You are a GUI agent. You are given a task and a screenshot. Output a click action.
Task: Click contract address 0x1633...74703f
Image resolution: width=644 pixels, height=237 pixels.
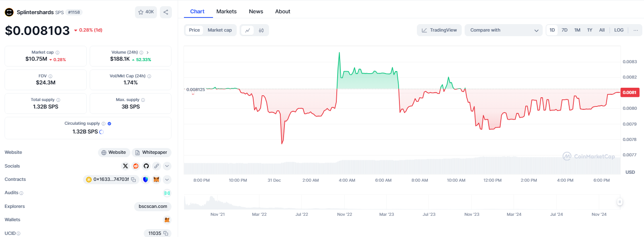(x=111, y=180)
